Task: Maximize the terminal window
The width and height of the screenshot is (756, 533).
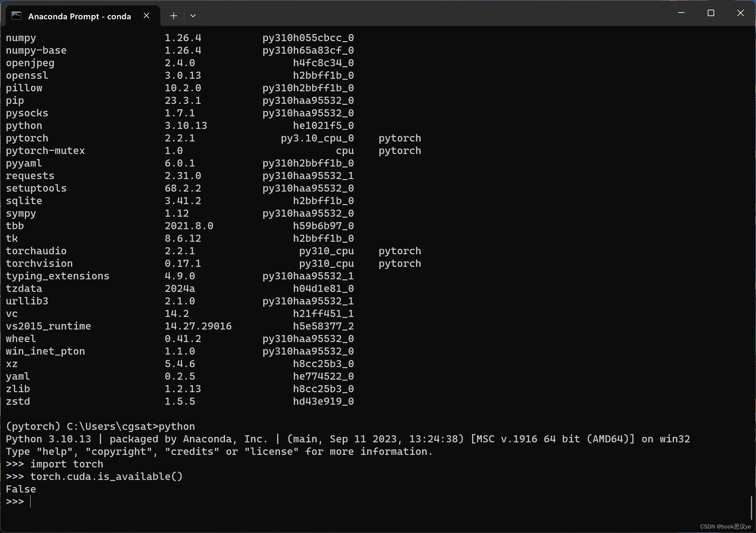Action: click(711, 13)
